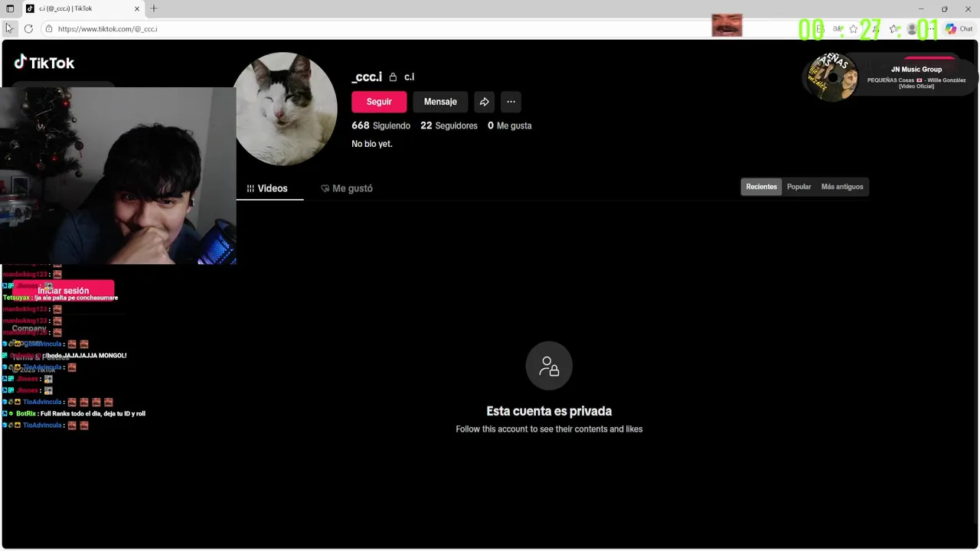
Task: Open browser settings ellipsis menu
Action: click(933, 29)
